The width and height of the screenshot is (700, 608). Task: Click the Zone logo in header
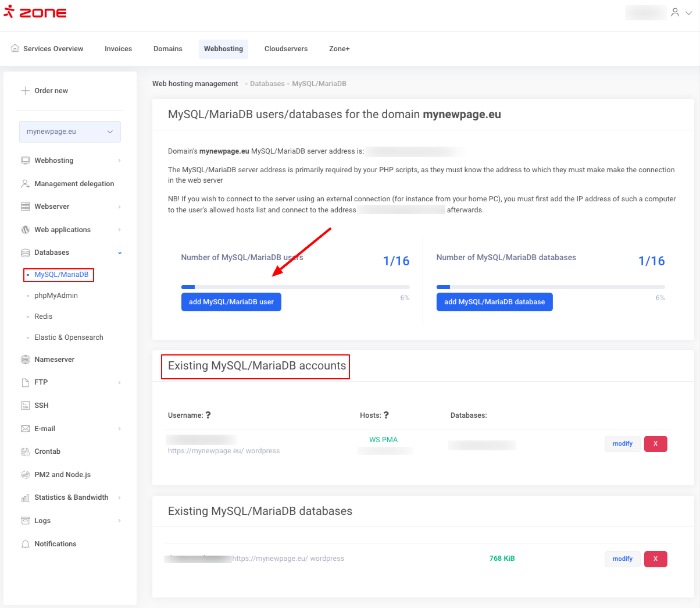[x=35, y=12]
